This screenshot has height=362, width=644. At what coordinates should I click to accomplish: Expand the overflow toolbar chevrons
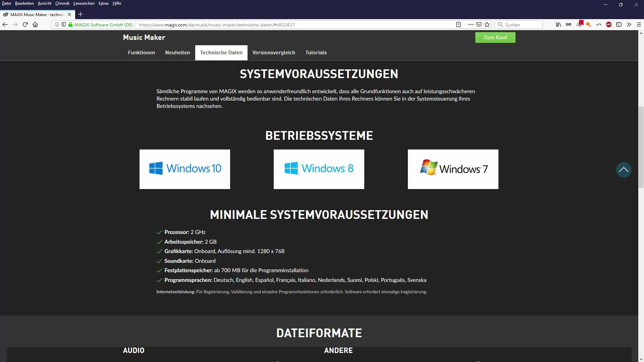[x=629, y=24]
